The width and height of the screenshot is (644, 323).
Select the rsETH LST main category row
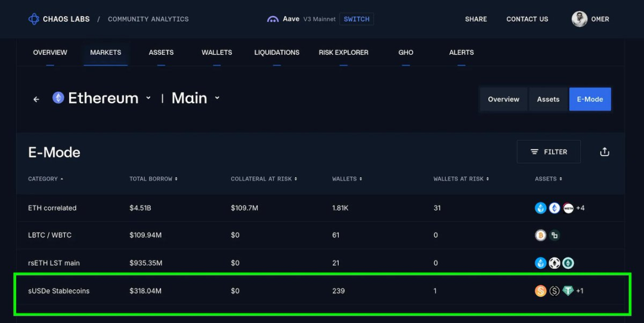point(320,263)
